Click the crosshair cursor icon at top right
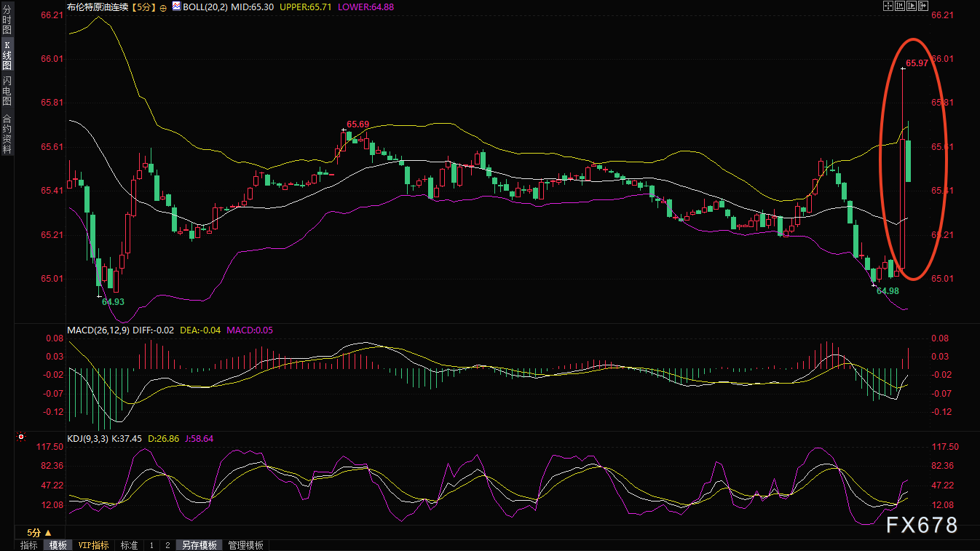Image resolution: width=980 pixels, height=551 pixels. click(x=887, y=6)
